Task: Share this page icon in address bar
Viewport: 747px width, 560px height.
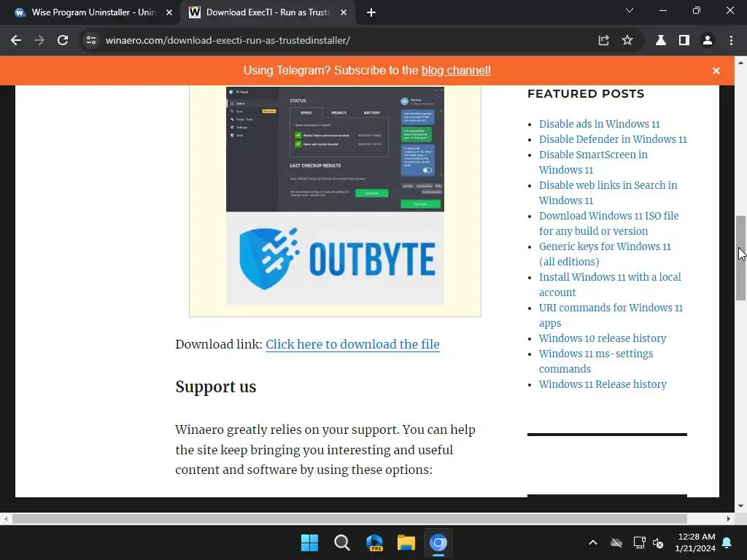Action: click(x=603, y=41)
